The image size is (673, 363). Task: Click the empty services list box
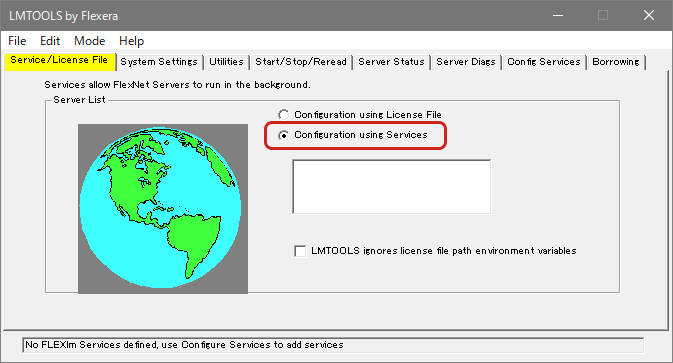click(391, 187)
